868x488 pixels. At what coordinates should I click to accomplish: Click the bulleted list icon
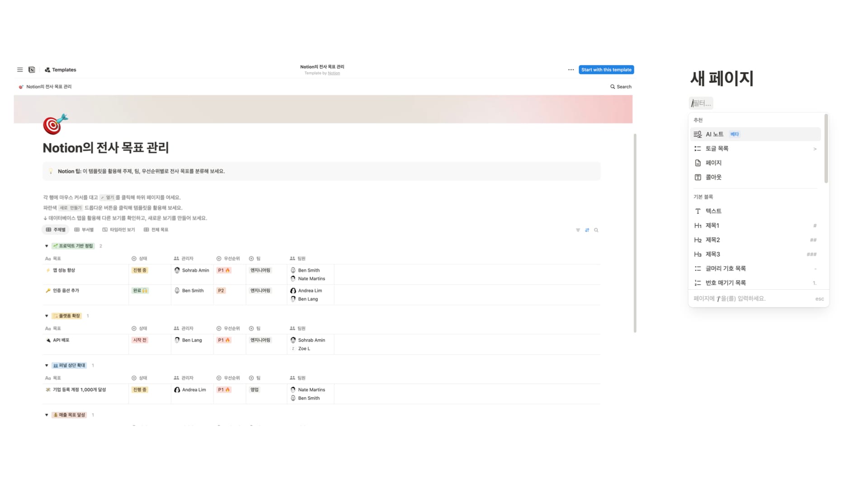pyautogui.click(x=698, y=268)
